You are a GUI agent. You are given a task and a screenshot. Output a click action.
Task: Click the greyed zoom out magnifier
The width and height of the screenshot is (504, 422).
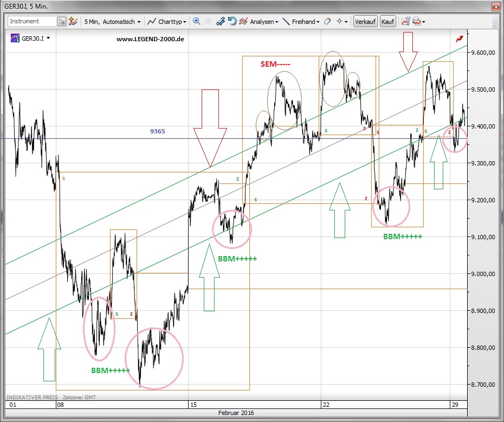click(209, 22)
